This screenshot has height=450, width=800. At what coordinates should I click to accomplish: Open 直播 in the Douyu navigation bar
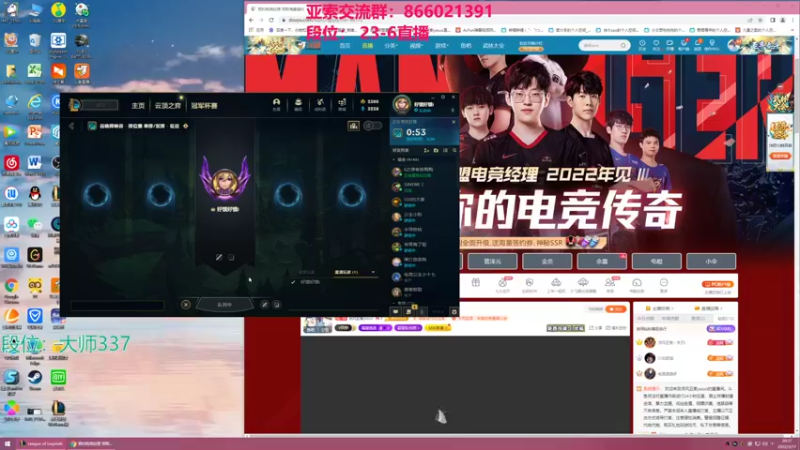pos(367,45)
